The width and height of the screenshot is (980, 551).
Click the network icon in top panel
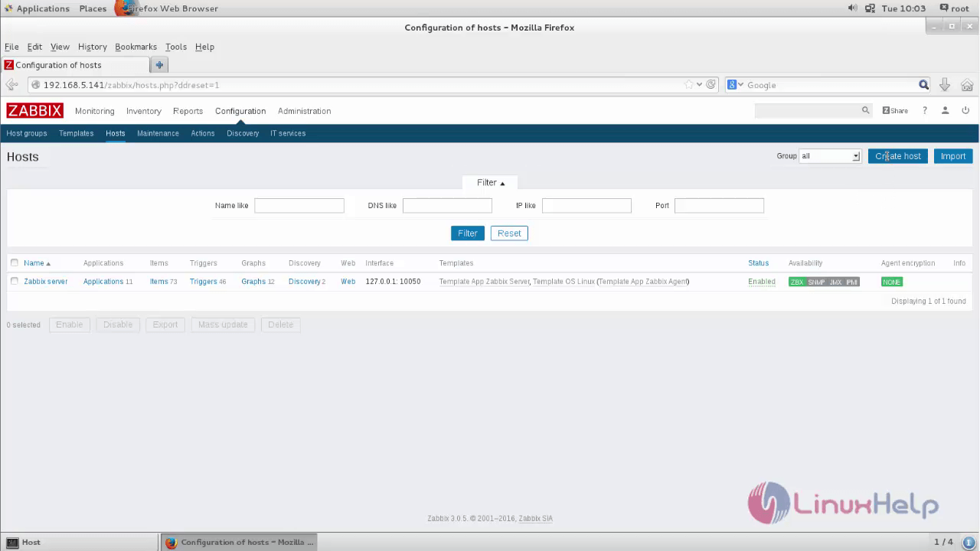870,8
